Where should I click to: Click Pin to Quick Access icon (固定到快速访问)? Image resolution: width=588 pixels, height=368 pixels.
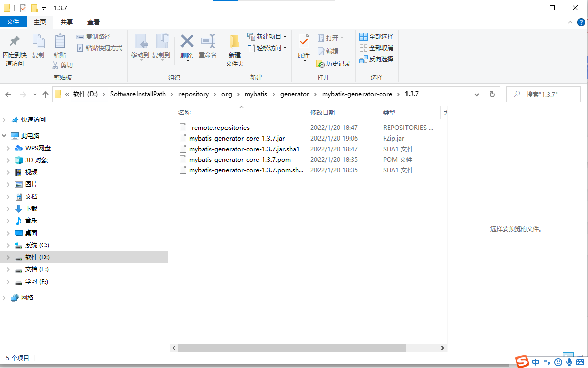pyautogui.click(x=14, y=41)
